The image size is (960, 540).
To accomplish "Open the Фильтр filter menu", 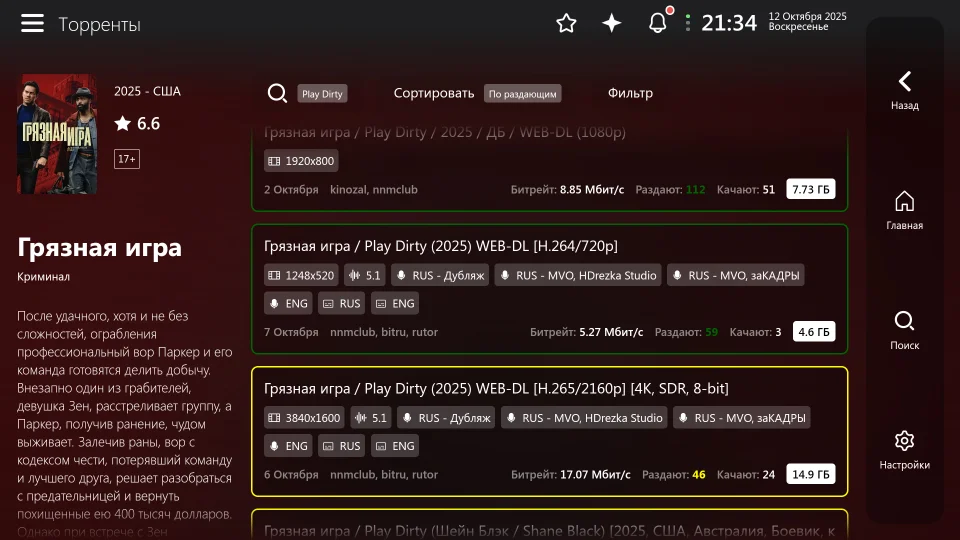I will 630,93.
